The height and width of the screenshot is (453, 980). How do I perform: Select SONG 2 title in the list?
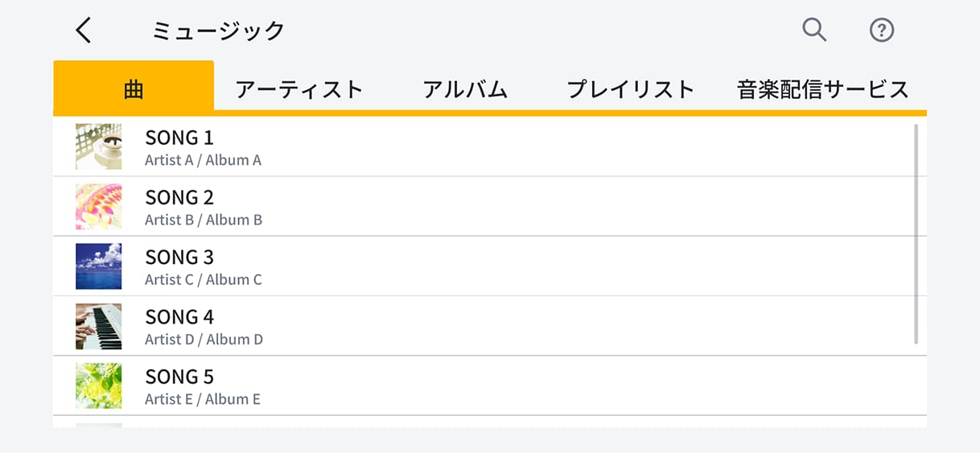point(179,197)
